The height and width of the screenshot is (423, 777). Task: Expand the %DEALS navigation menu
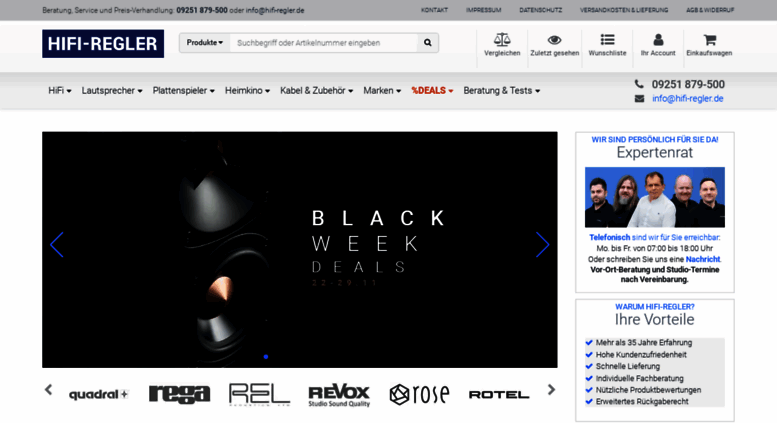pyautogui.click(x=432, y=91)
